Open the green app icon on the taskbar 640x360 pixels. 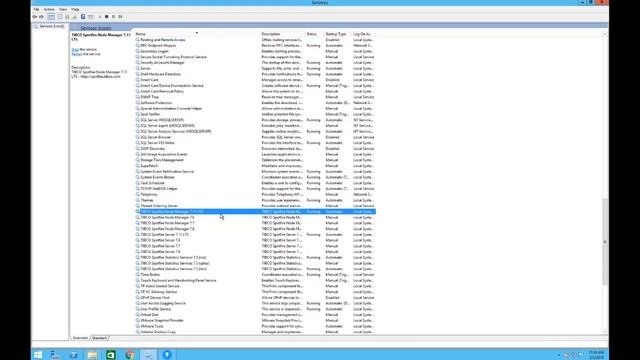111,355
